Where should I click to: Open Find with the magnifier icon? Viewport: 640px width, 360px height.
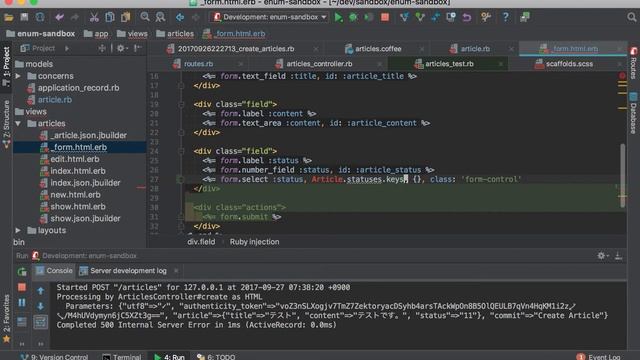point(145,17)
